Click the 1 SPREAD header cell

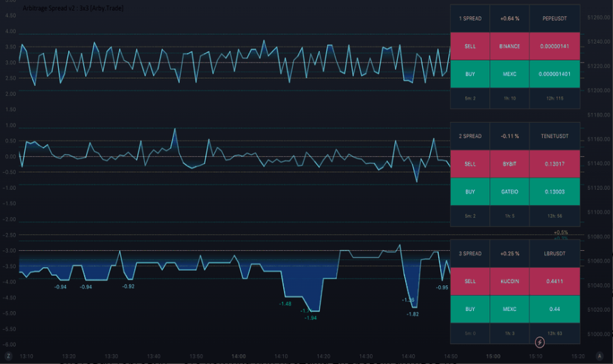(470, 19)
